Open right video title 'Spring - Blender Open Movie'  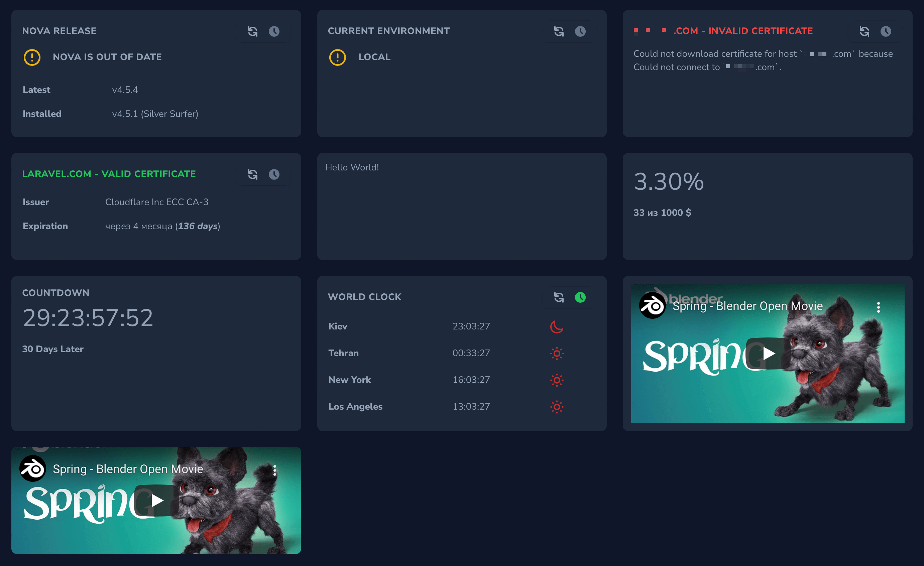point(747,306)
